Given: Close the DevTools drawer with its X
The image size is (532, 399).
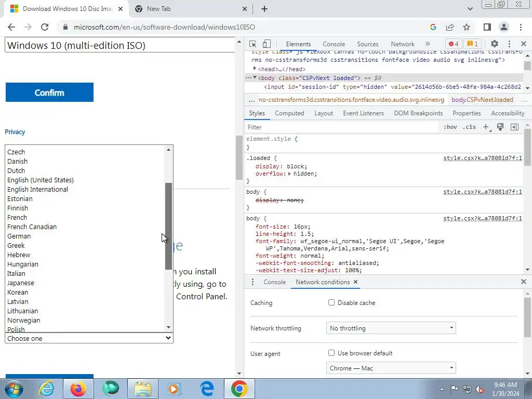Looking at the screenshot, I should [524, 282].
